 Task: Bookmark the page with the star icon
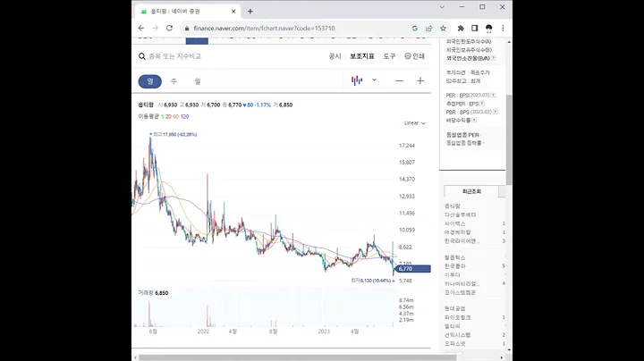coord(443,29)
